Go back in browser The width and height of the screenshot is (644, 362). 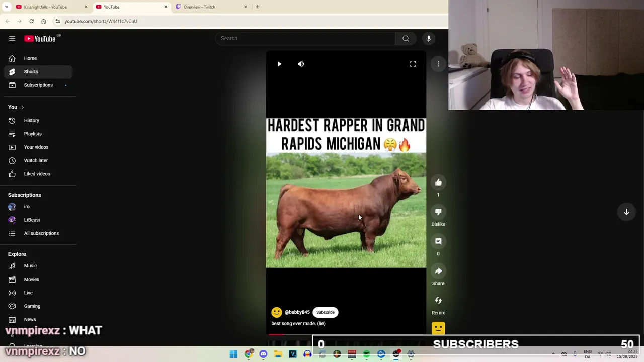click(7, 21)
